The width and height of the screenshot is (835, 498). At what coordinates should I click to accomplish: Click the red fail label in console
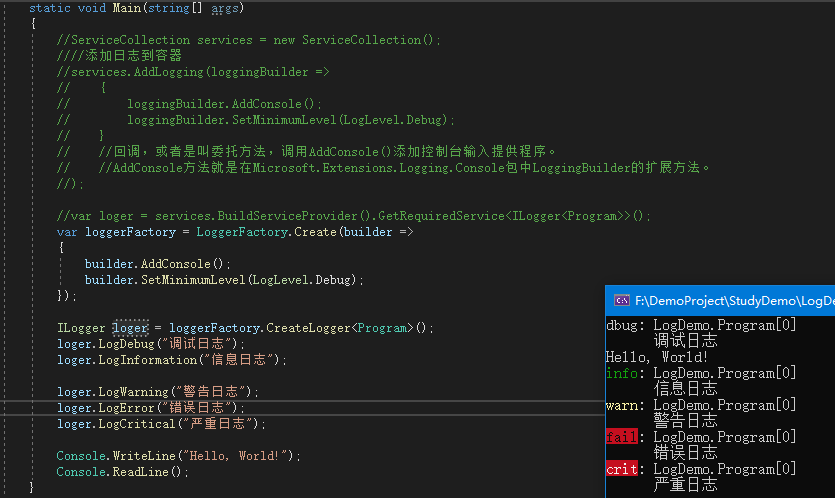pos(622,438)
